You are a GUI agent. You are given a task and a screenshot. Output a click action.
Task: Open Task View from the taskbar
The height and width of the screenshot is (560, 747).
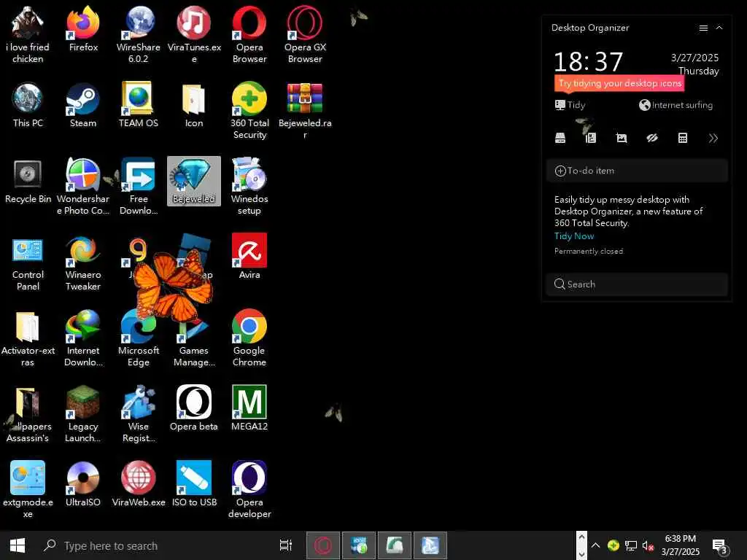286,545
